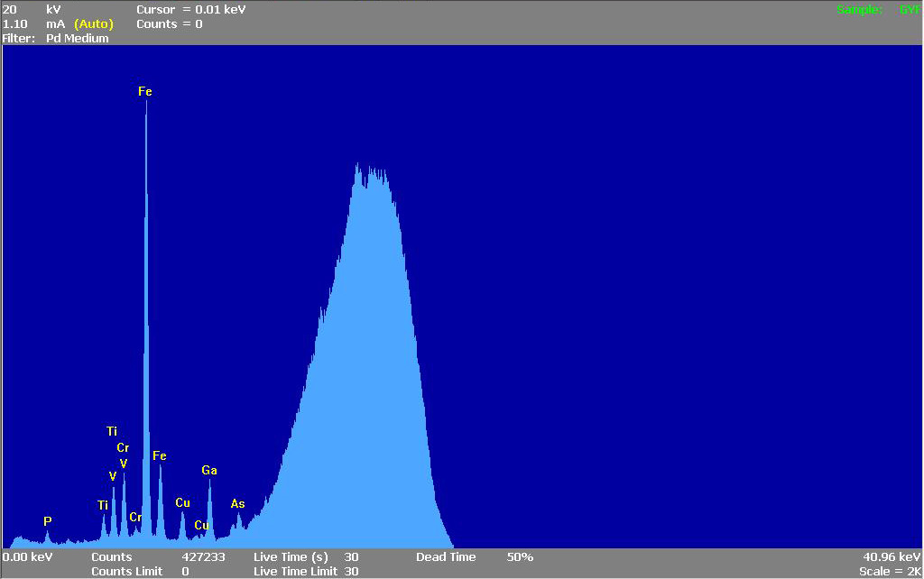Click the Fe label above the tallest peak
Image resolution: width=924 pixels, height=579 pixels.
click(x=145, y=91)
